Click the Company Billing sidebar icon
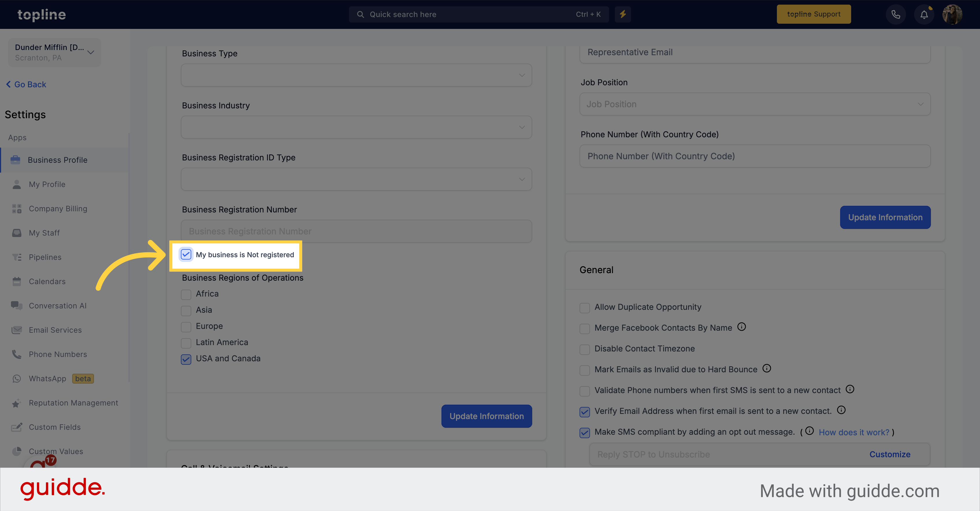The image size is (980, 511). click(17, 208)
